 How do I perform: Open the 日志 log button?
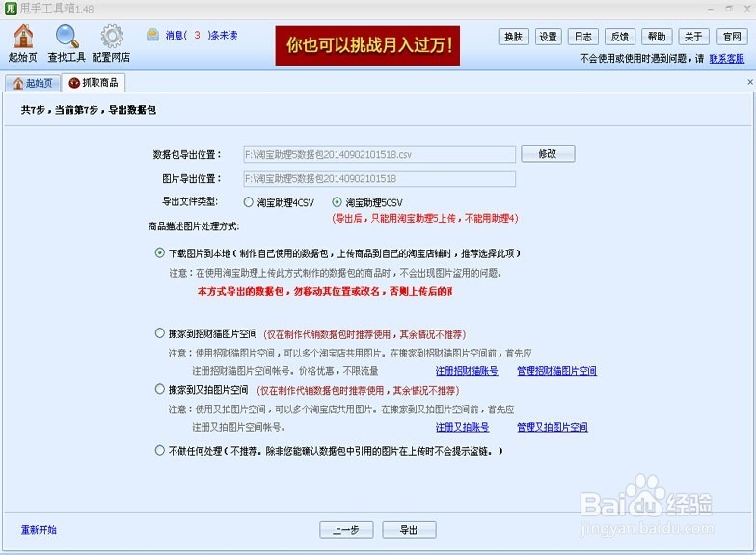[x=582, y=37]
